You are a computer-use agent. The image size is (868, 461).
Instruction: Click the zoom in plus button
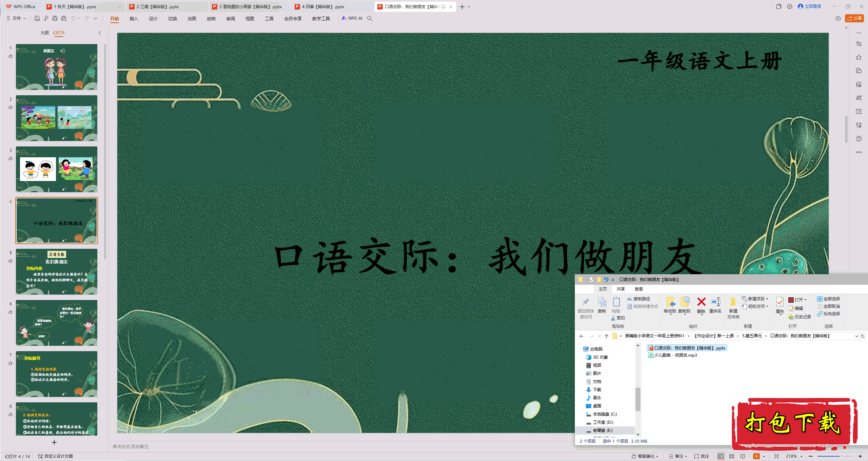point(860,456)
